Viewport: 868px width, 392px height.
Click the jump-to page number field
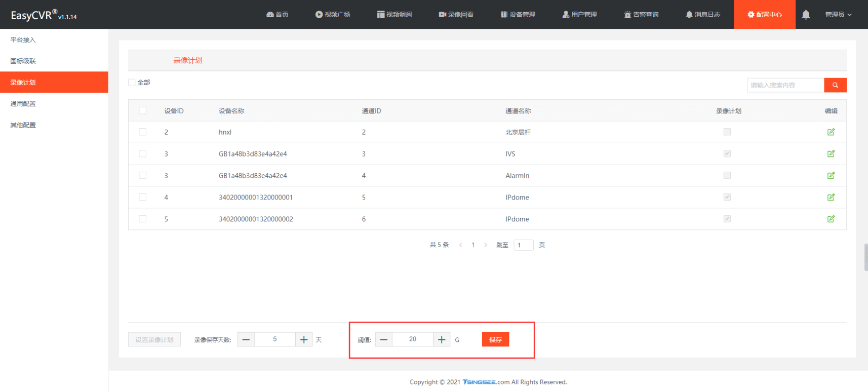pos(523,245)
